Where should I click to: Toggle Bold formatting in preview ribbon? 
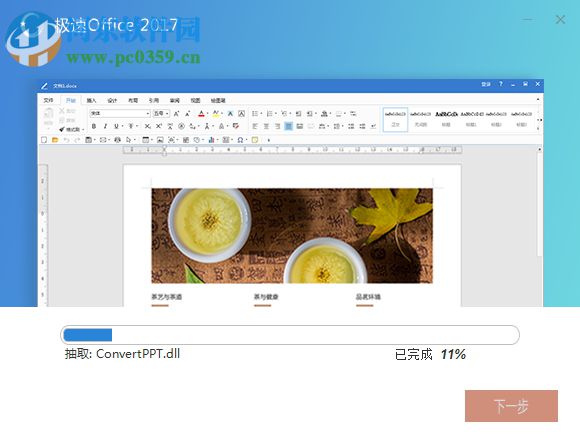point(94,126)
